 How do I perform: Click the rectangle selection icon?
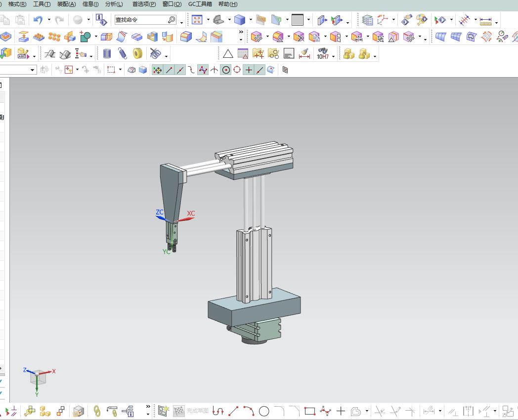click(111, 70)
